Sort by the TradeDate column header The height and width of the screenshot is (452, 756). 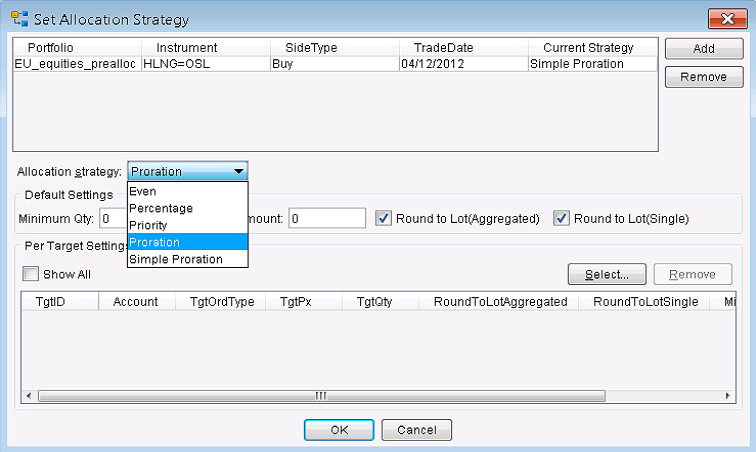click(x=443, y=47)
